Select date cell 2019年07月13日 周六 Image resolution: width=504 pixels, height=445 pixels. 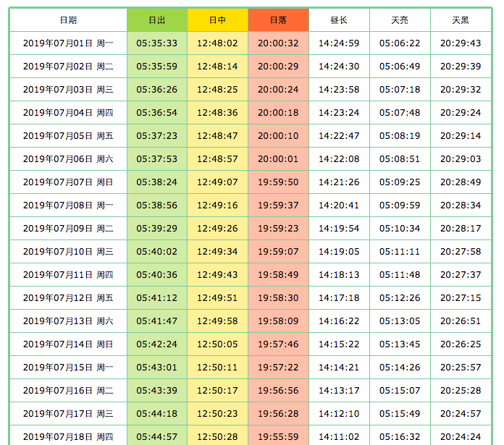coord(68,321)
